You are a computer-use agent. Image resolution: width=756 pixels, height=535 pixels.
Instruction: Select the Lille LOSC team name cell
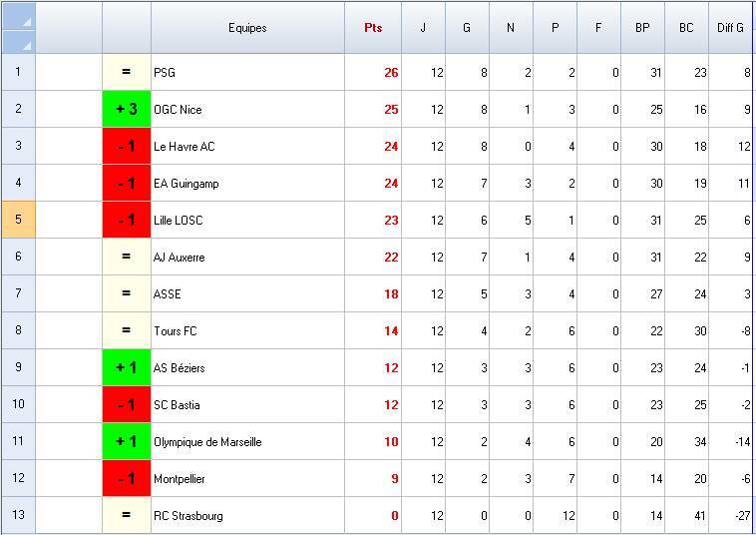pos(246,221)
